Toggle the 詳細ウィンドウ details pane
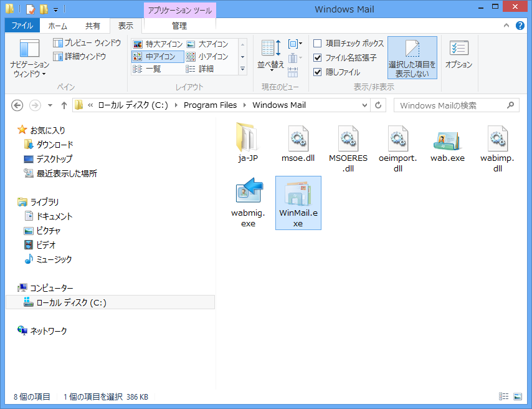 (x=80, y=56)
